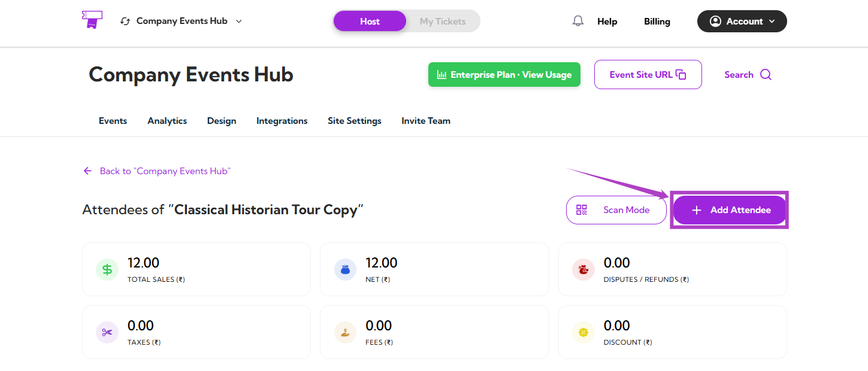Click the money bag icon on the Net card
This screenshot has height=371, width=868.
[345, 269]
